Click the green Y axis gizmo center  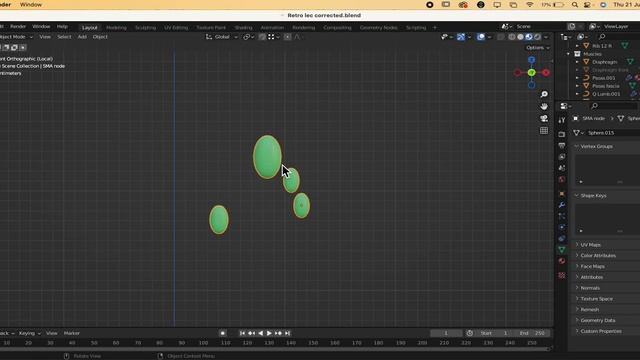click(531, 73)
